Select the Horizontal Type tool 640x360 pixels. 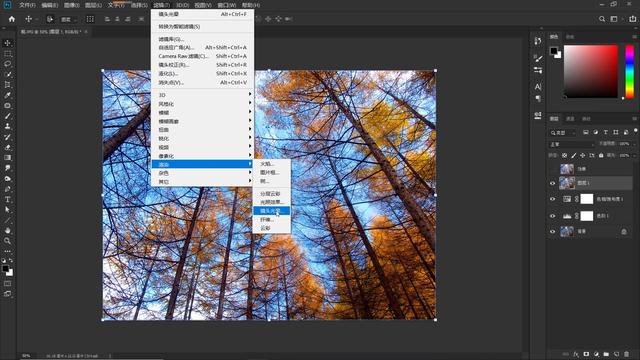[x=7, y=199]
